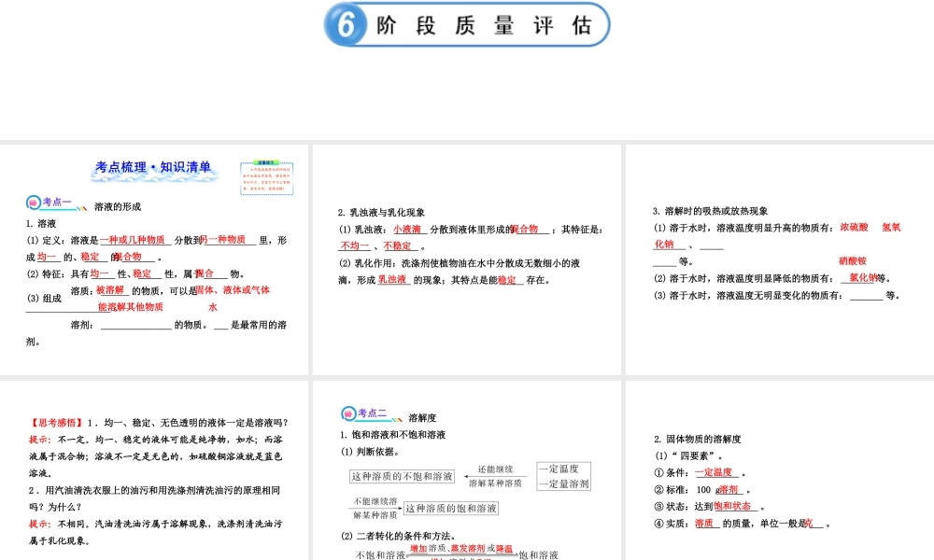Open the slide thumbnail about 溶解时的吸热或放热现象
The image size is (934, 560).
tap(780, 259)
